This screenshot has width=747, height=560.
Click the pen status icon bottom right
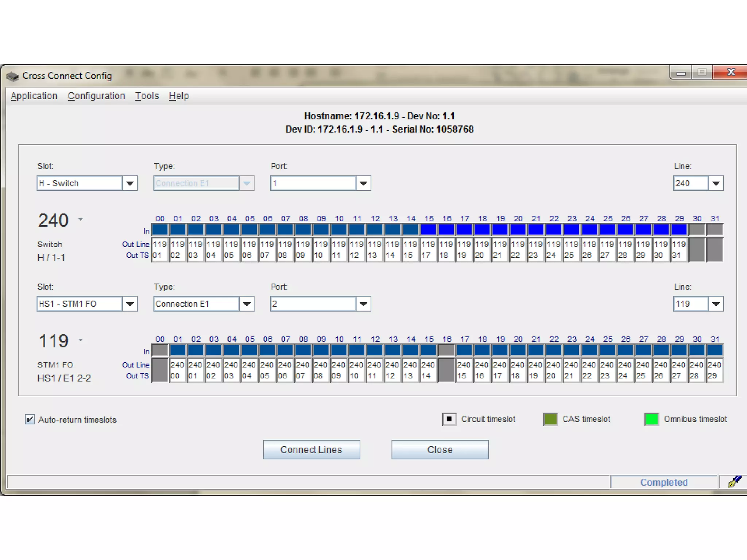tap(734, 482)
